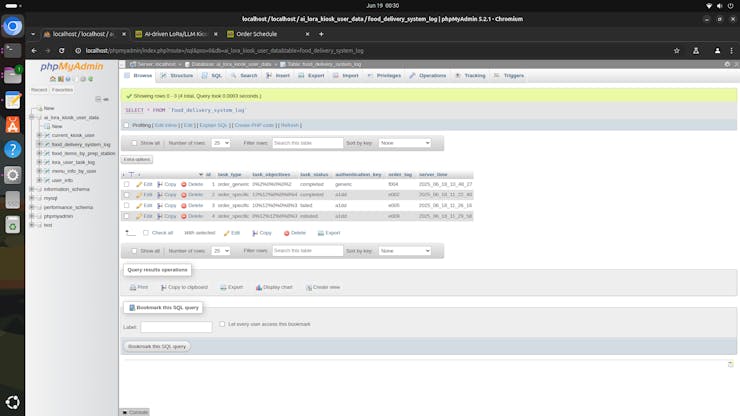Image resolution: width=740 pixels, height=416 pixels.
Task: Enable the upper Show all checkbox
Action: tap(134, 143)
